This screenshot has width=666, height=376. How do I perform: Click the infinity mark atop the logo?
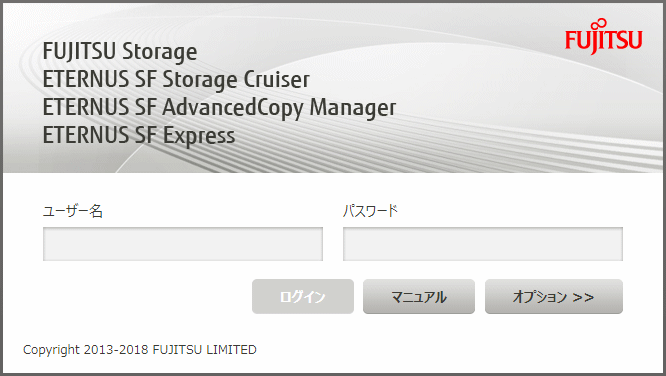pos(601,23)
